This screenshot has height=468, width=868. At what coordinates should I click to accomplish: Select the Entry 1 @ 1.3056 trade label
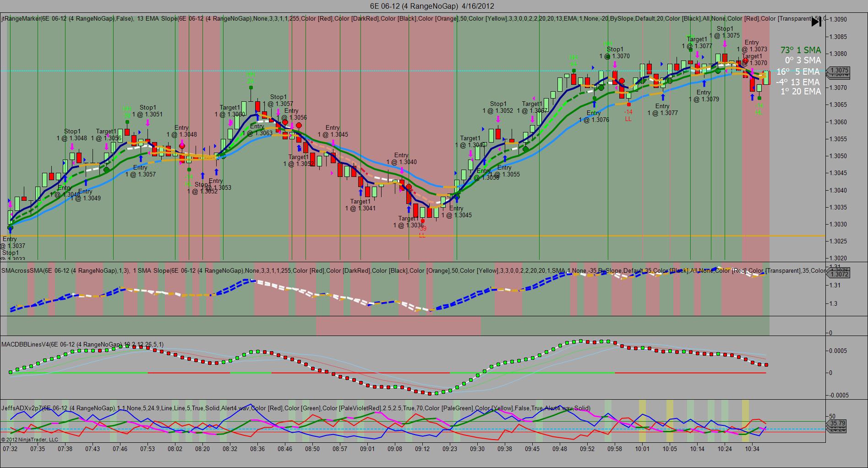pyautogui.click(x=292, y=114)
